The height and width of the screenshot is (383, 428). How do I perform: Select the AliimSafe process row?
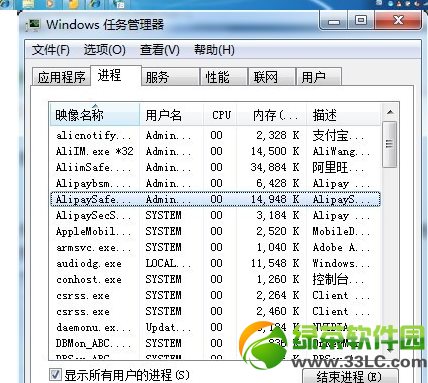[x=215, y=167]
